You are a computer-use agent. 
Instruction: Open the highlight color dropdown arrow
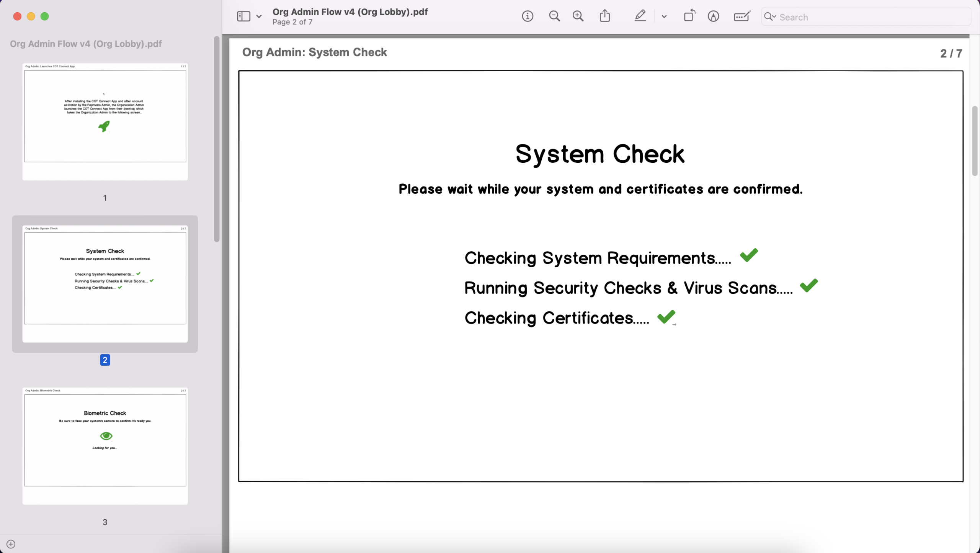click(664, 16)
